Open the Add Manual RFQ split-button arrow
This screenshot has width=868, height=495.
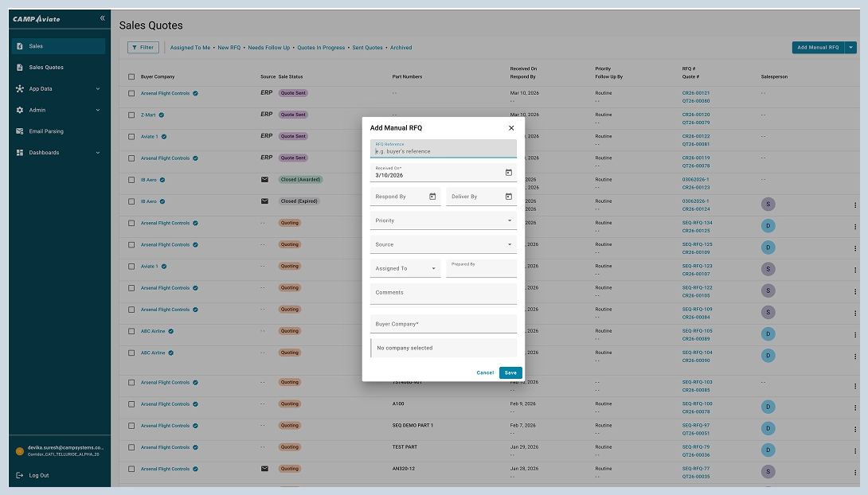click(850, 48)
